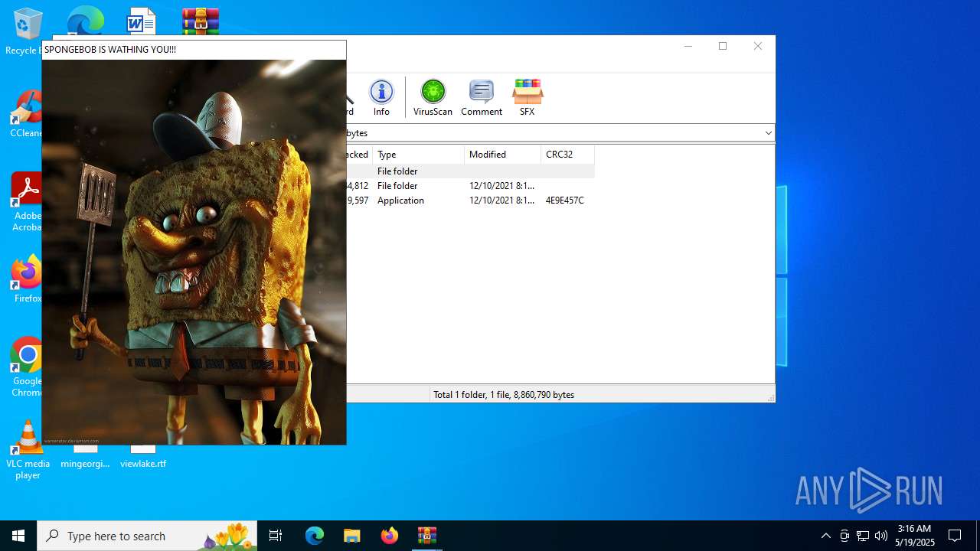
Task: Open network status tray icon
Action: (863, 536)
